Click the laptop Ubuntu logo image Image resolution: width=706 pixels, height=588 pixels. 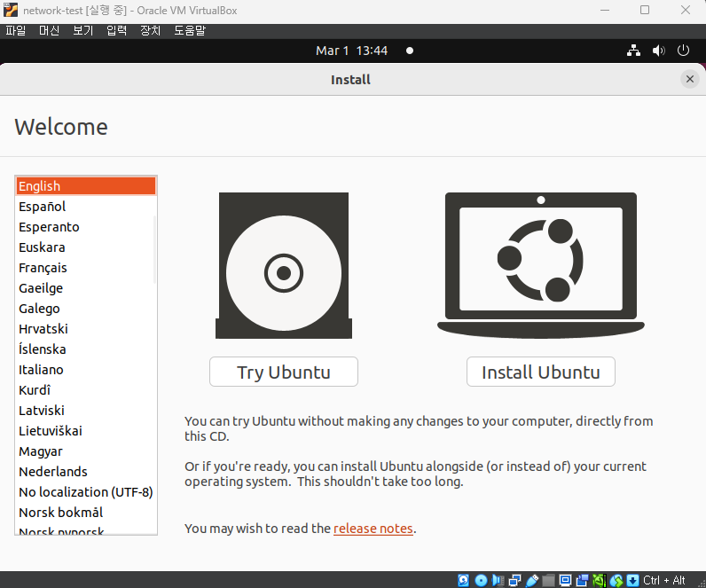coord(541,266)
